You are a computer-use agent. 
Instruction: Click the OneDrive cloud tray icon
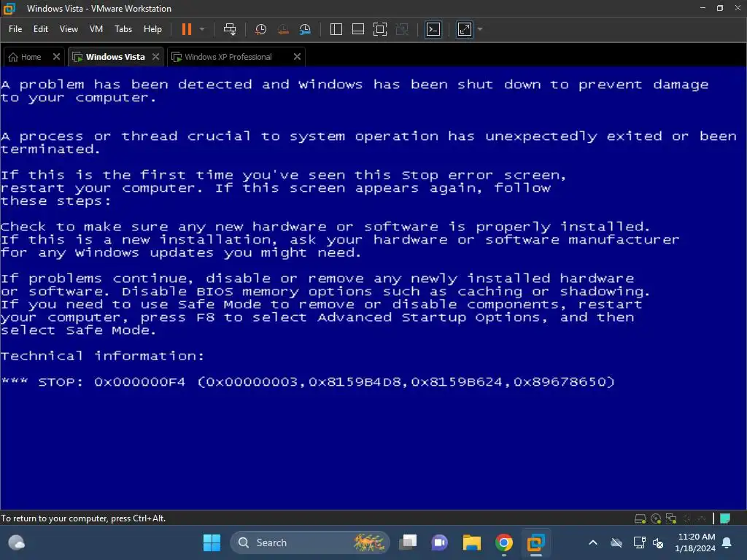[x=616, y=542]
